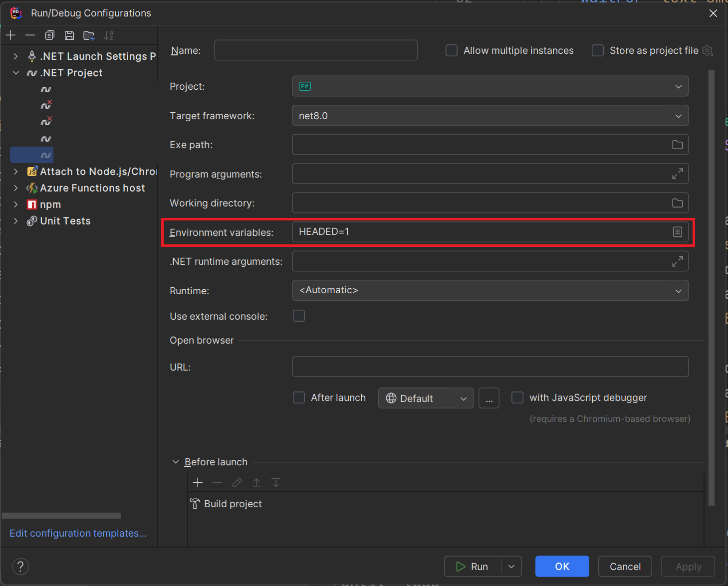Expand the Attach to Node.js/Chrome tree node
Viewport: 728px width, 586px height.
coord(16,172)
